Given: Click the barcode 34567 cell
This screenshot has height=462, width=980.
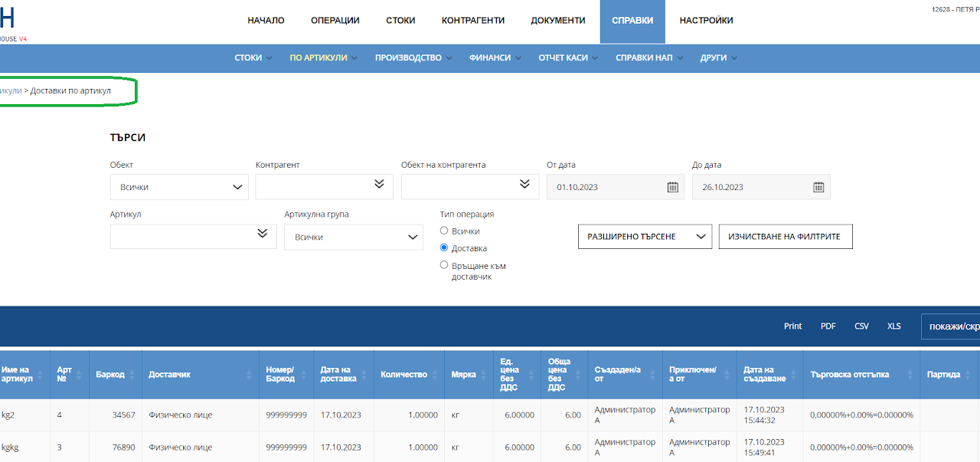Looking at the screenshot, I should pyautogui.click(x=115, y=414).
